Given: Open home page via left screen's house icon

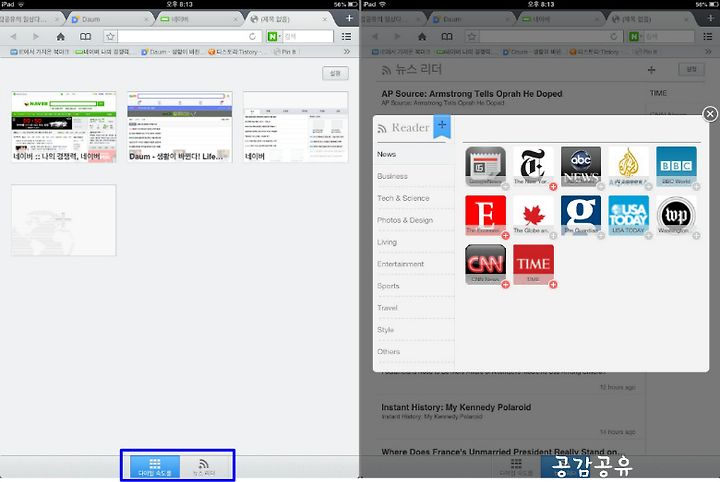Looking at the screenshot, I should coord(61,36).
